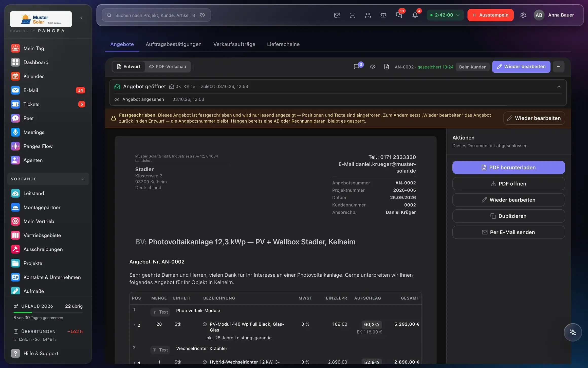Open notifications bell with 4 badge

415,15
